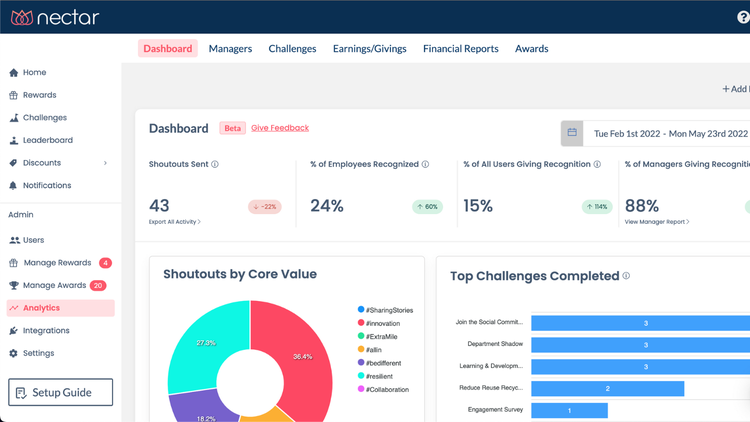Expand the Discounts submenu chevron
750x422 pixels.
click(x=105, y=163)
